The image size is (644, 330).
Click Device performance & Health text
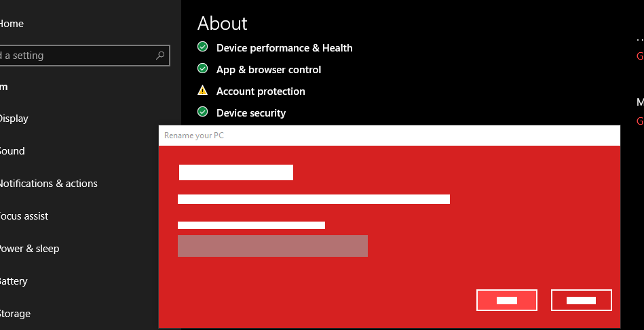pyautogui.click(x=284, y=48)
